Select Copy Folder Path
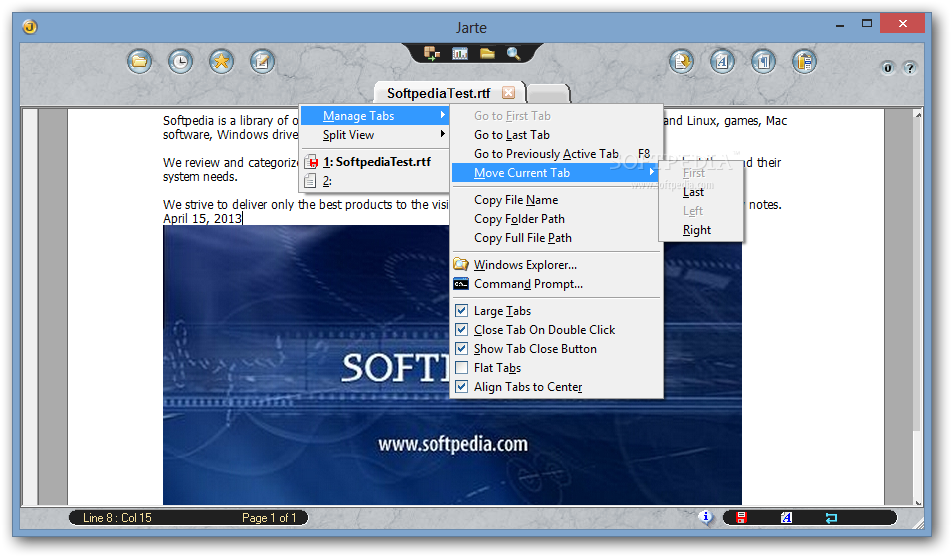This screenshot has width=952, height=557. [x=556, y=219]
